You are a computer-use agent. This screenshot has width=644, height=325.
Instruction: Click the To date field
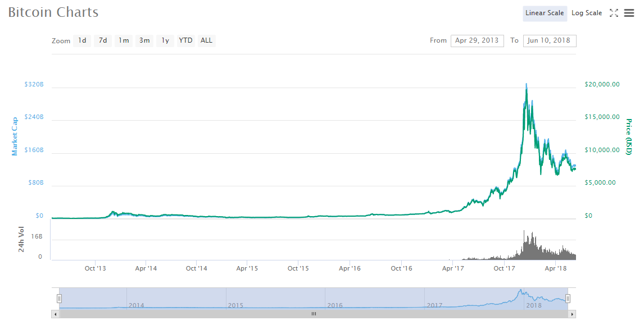[x=550, y=40]
